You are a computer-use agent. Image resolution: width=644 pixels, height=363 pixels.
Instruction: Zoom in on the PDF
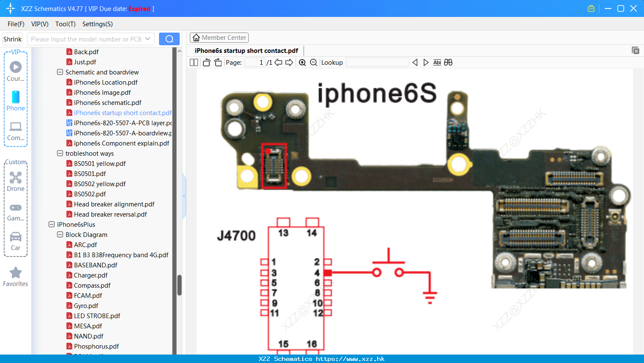(x=302, y=62)
